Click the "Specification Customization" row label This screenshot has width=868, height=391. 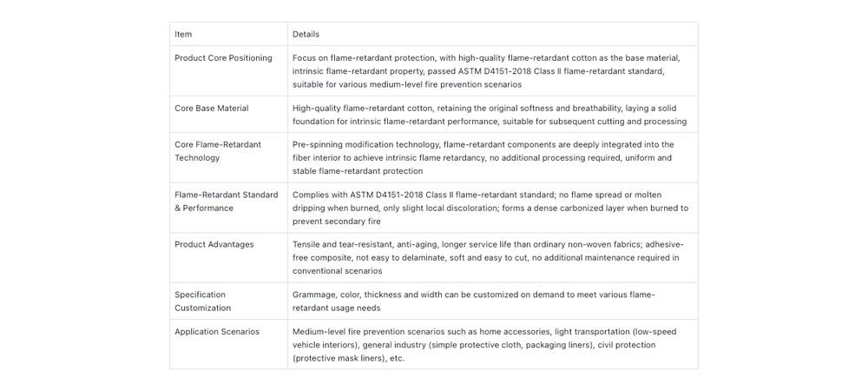pos(202,302)
